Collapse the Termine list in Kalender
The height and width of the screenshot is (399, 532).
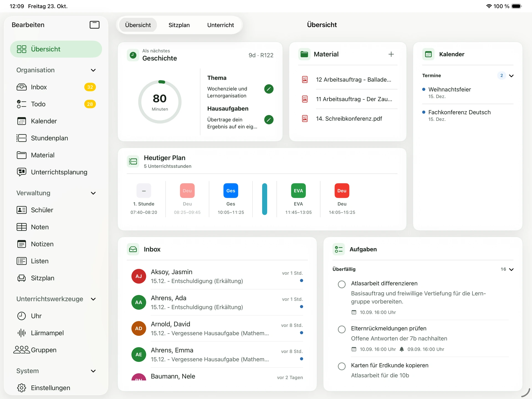point(511,76)
